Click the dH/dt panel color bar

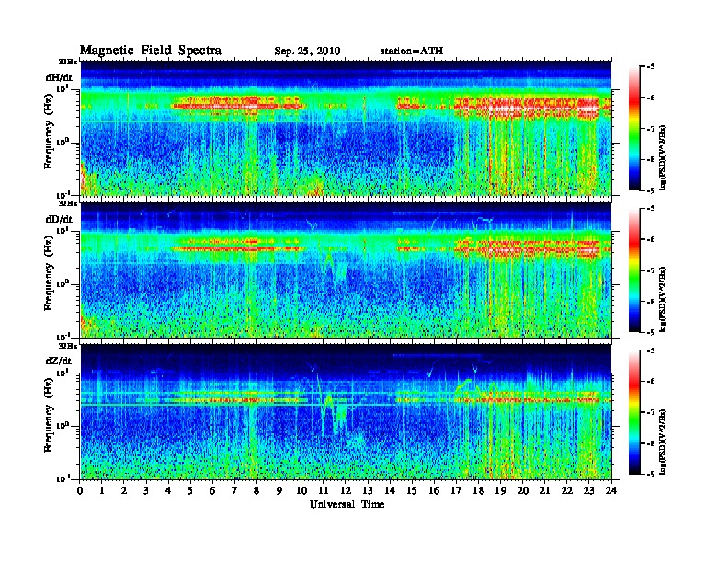634,129
